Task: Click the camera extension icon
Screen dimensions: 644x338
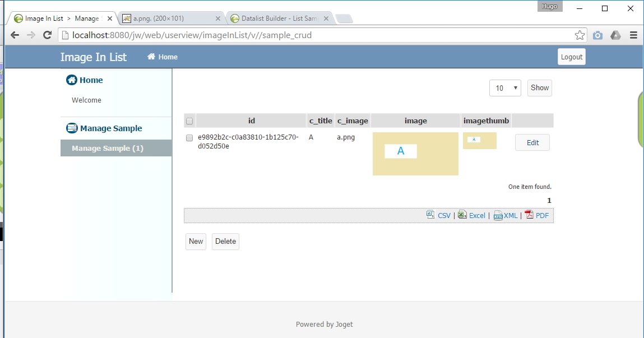Action: (597, 35)
